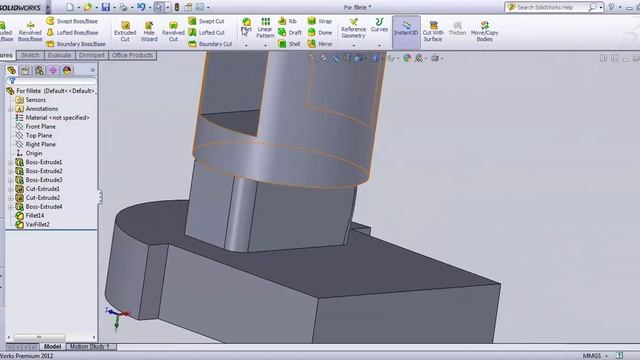Select the Rib tool
Viewport: 640px width, 360px height.
click(287, 21)
